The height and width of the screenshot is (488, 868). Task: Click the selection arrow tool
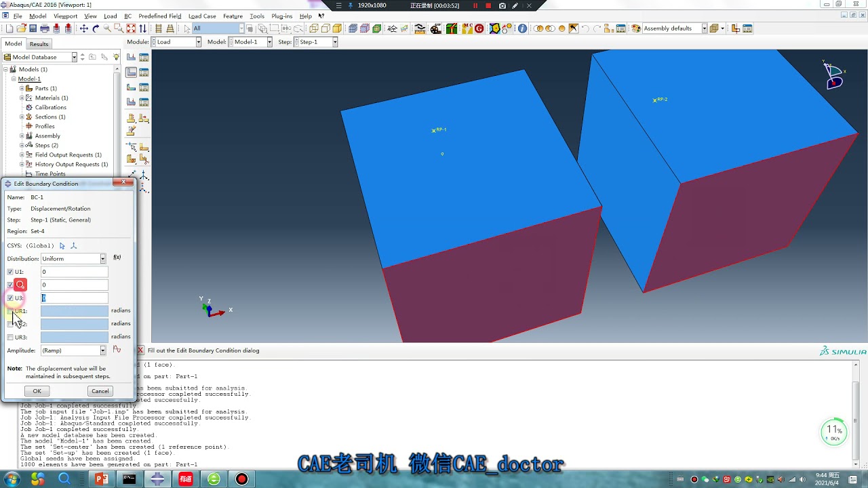[188, 28]
